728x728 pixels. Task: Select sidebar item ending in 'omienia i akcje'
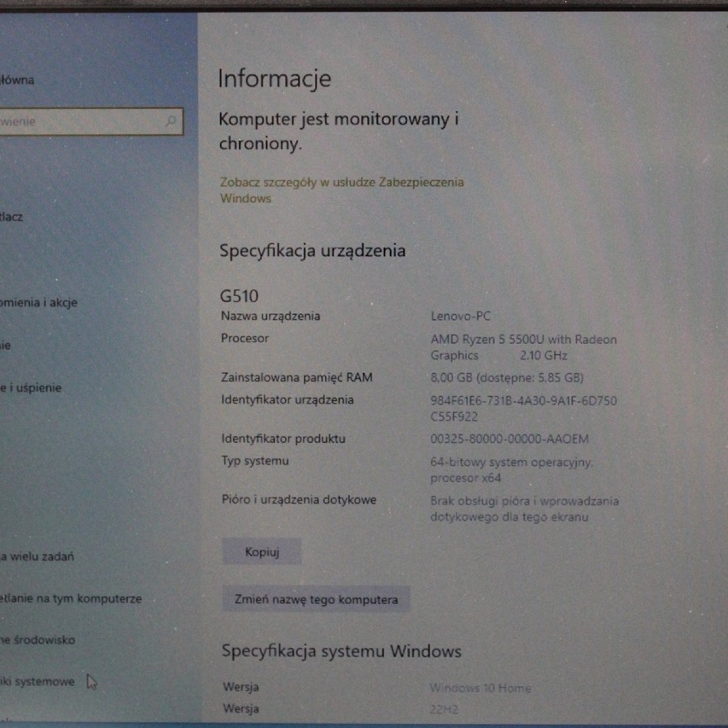tap(39, 302)
